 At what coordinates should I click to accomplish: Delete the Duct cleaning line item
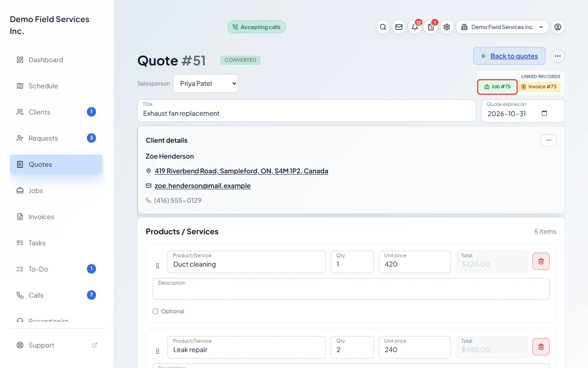coord(541,261)
